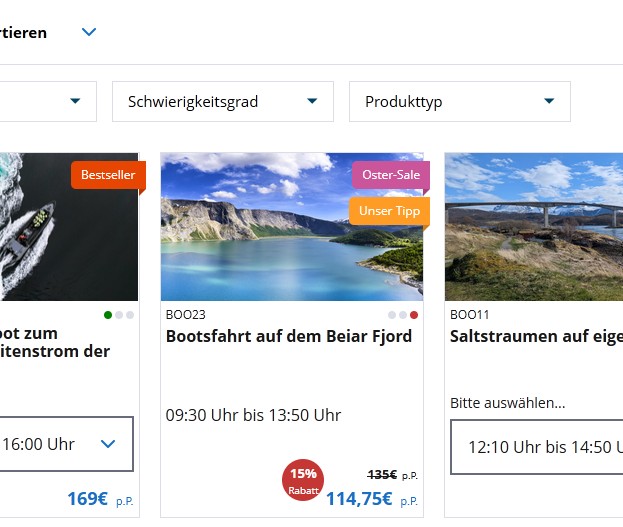Open the Saltstraumen tour title link

coord(536,336)
